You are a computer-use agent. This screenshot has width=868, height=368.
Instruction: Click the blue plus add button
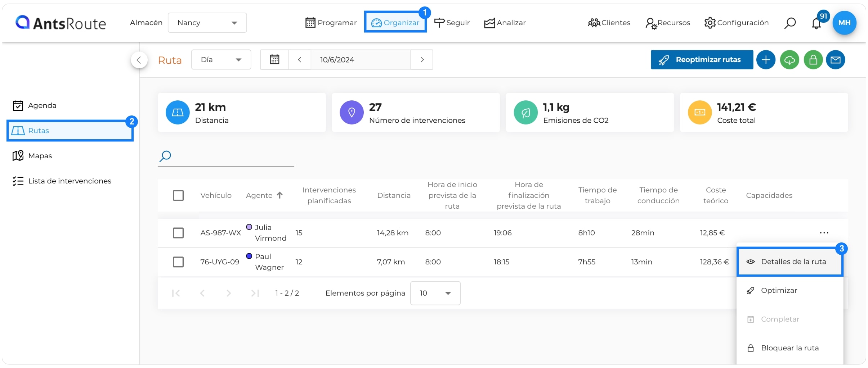coord(766,60)
